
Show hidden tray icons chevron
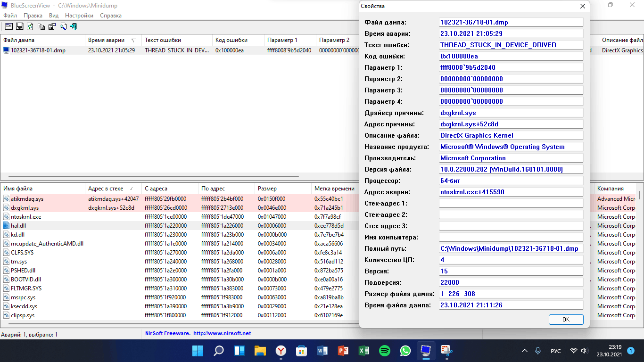524,351
